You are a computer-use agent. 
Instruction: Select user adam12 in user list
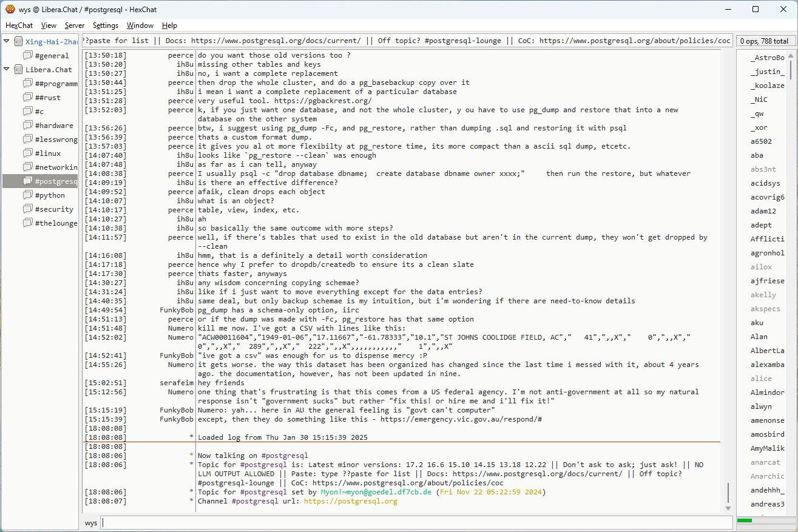[763, 211]
